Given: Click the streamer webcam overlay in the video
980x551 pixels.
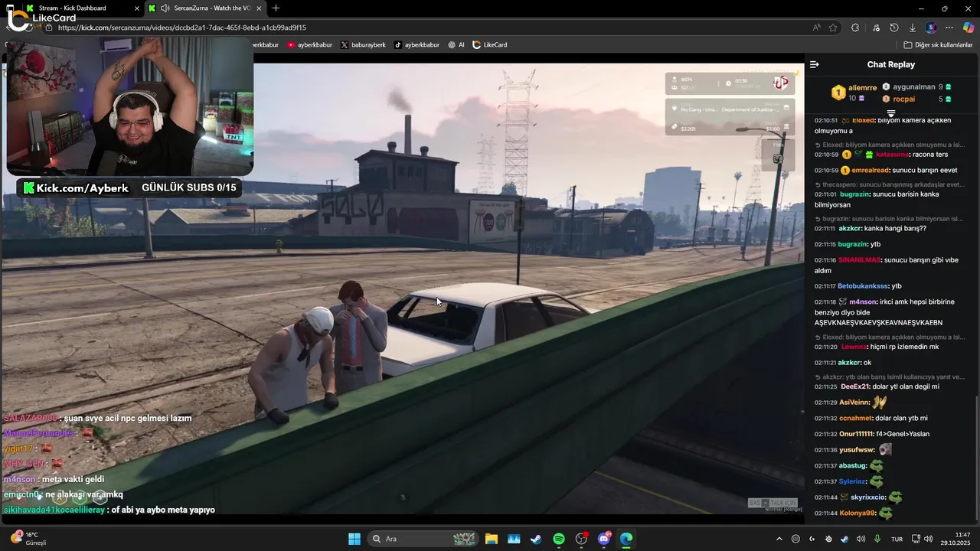Looking at the screenshot, I should 130,107.
